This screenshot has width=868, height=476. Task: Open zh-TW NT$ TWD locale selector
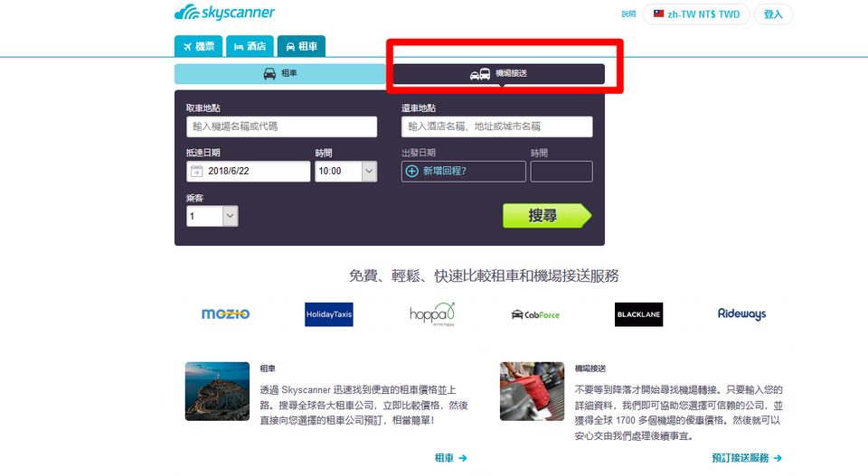point(695,14)
